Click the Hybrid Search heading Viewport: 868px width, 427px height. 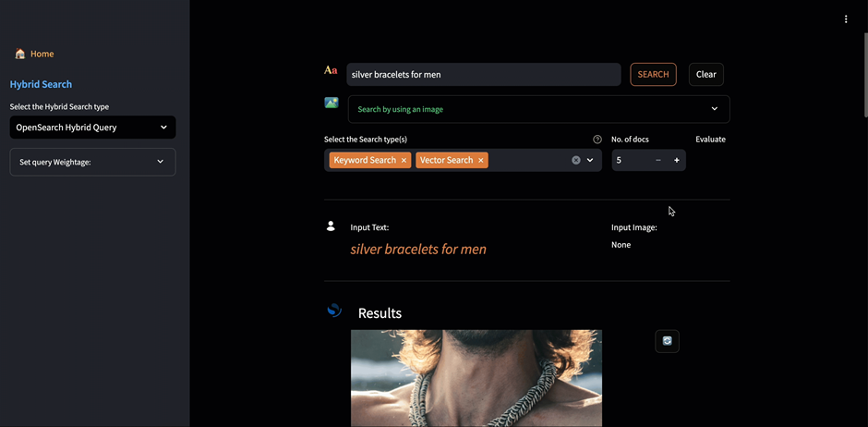tap(41, 84)
